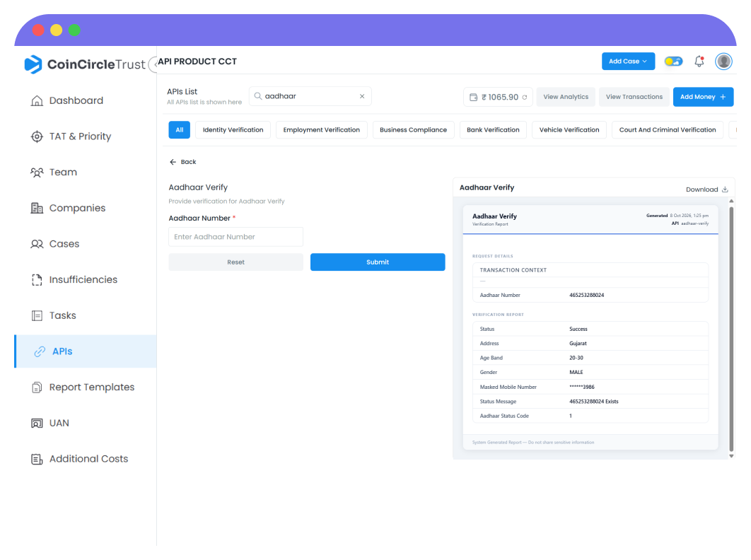The height and width of the screenshot is (560, 751).
Task: Click the Companies building icon
Action: [37, 208]
